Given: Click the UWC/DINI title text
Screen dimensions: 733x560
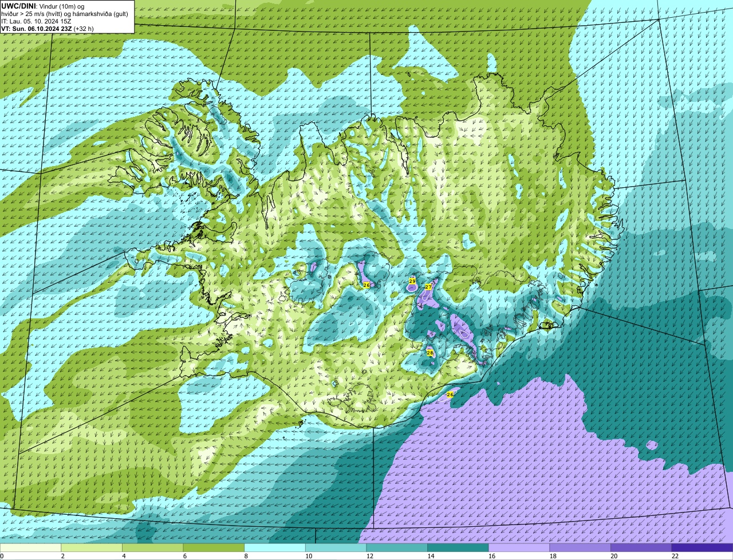Looking at the screenshot, I should [x=18, y=6].
